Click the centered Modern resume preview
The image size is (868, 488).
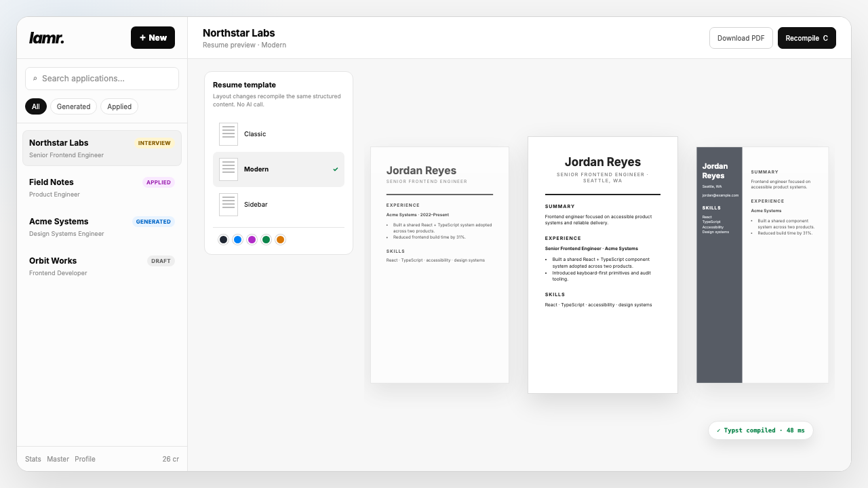click(x=603, y=265)
